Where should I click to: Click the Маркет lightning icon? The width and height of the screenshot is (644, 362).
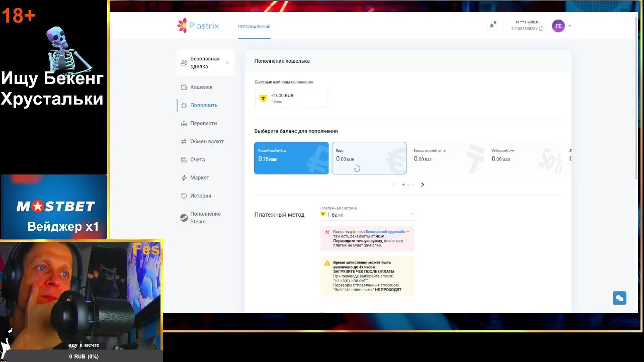(x=184, y=178)
